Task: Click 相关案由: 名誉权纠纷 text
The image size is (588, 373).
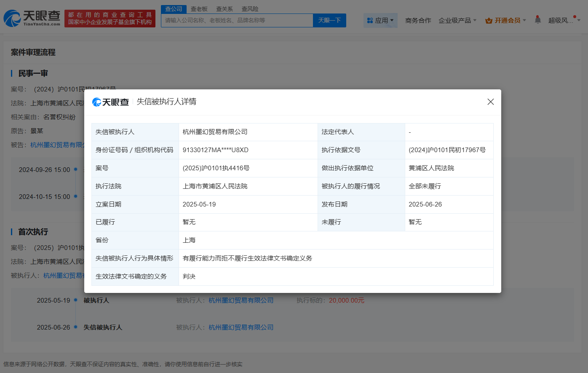Action: click(43, 117)
